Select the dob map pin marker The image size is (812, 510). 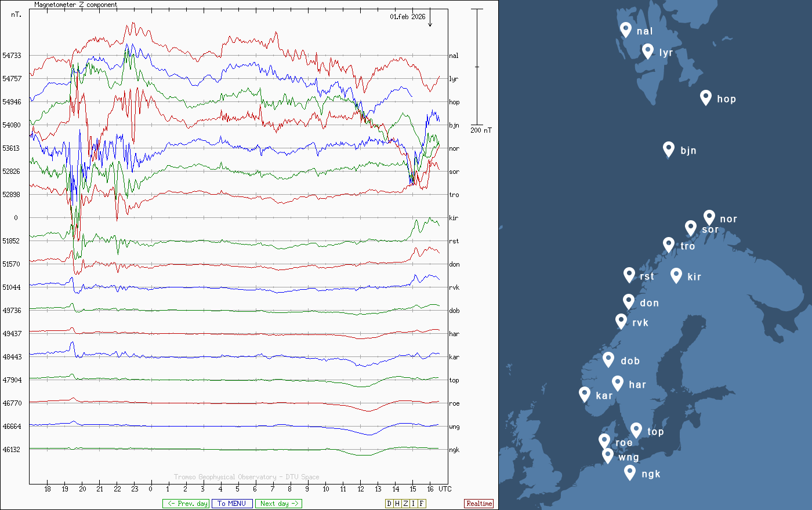[608, 359]
